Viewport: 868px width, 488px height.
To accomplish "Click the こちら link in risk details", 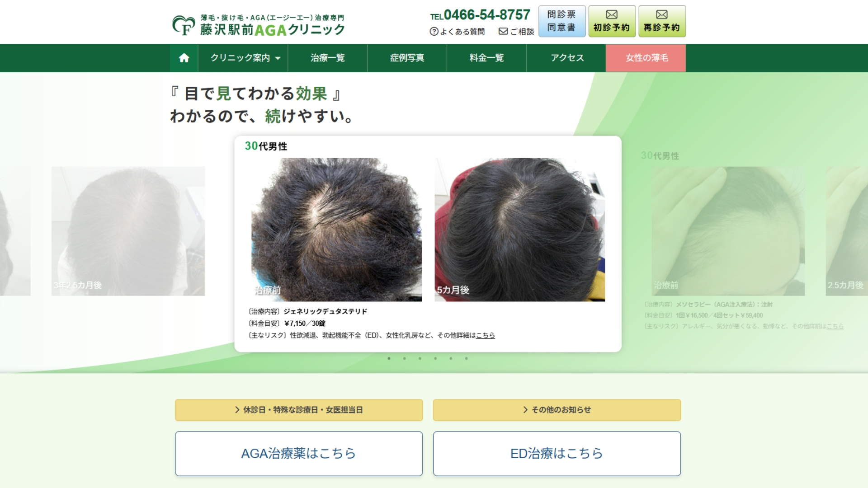I will point(485,335).
